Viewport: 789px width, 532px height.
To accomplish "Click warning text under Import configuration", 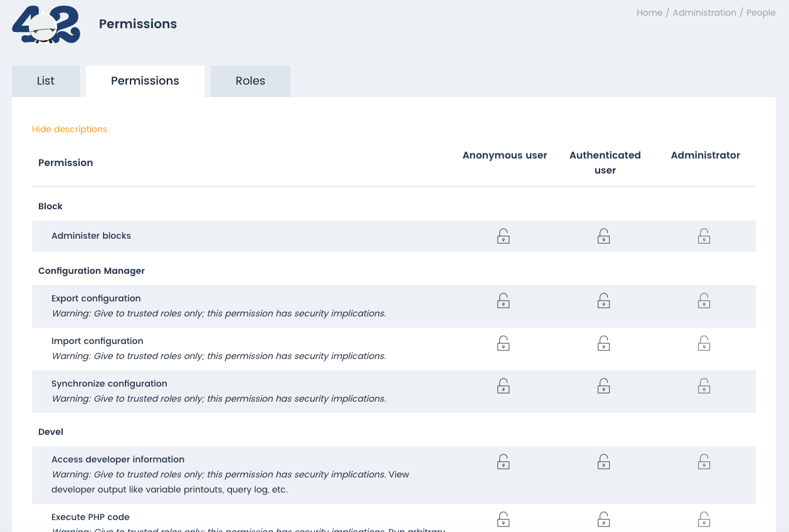I will [219, 356].
